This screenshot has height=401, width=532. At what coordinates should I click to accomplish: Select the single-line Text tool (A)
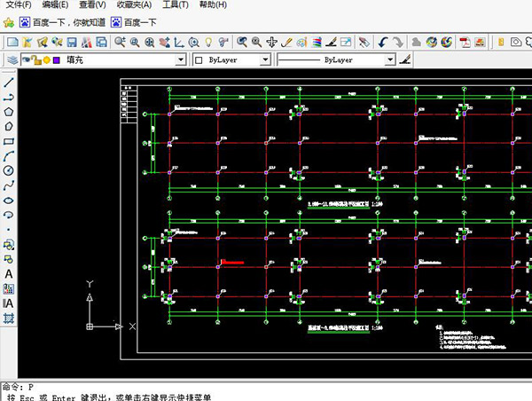tap(9, 274)
